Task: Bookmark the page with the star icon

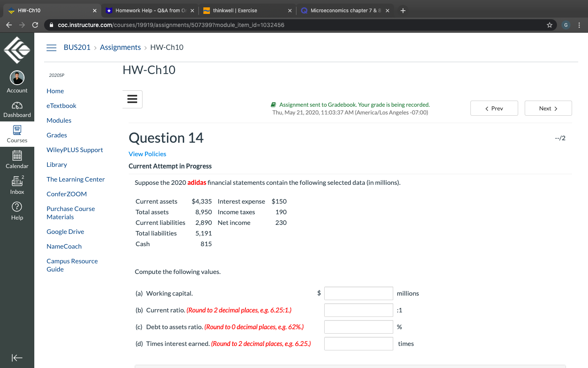Action: tap(549, 25)
